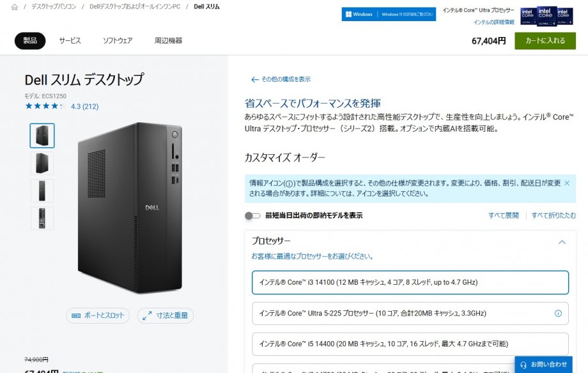588x373 pixels.
Task: Open the 4.3 (212) reviews link
Action: point(85,107)
